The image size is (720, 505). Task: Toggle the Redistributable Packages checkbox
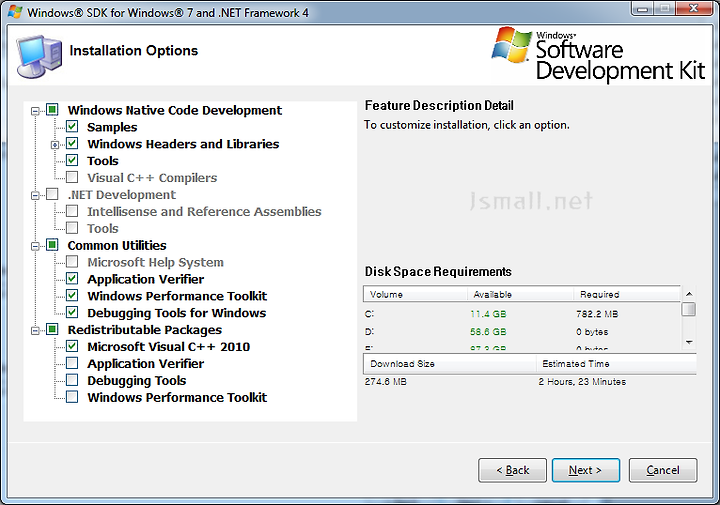pos(52,329)
